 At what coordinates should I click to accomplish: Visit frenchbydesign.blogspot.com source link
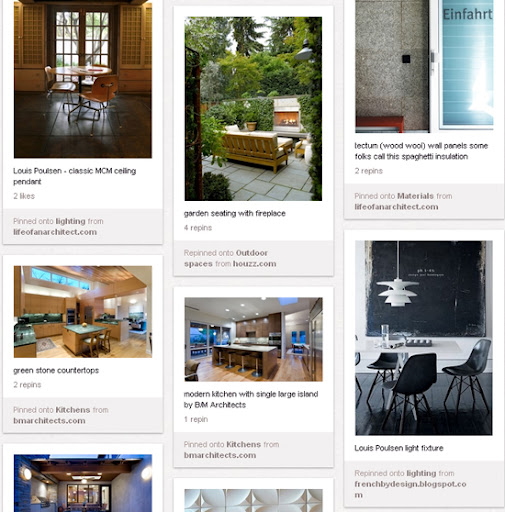click(x=410, y=489)
